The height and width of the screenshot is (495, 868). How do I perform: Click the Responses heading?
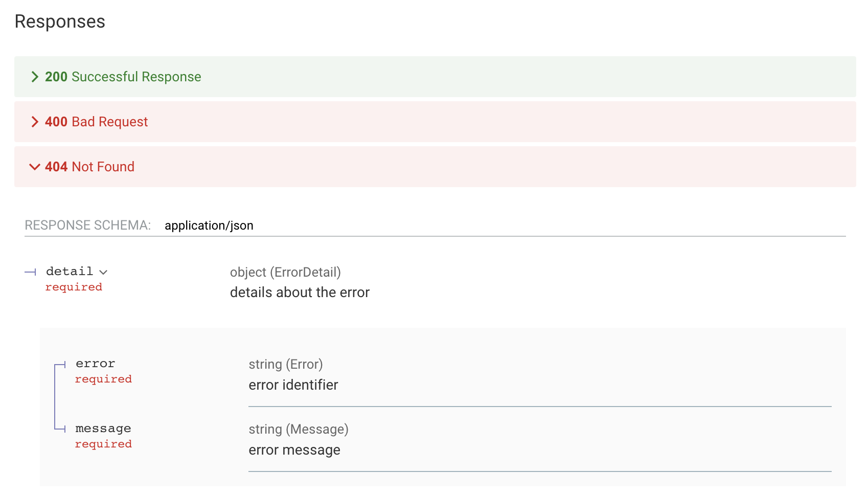point(59,21)
